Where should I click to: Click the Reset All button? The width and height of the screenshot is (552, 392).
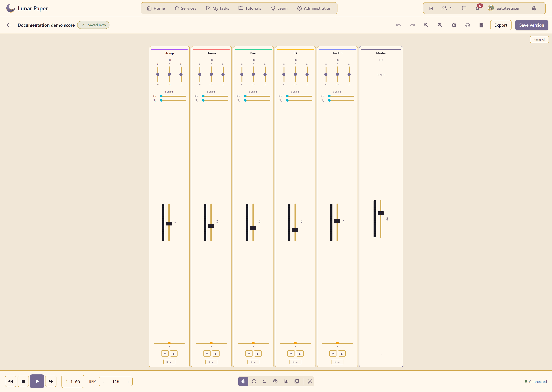pos(539,40)
